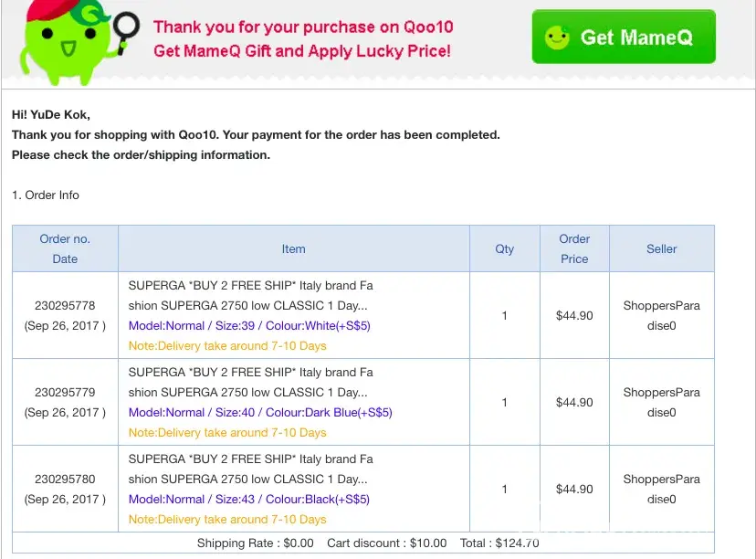The width and height of the screenshot is (756, 559).
Task: Click 'Get MameQ Gift and Apply Lucky Price!'
Action: pos(301,51)
